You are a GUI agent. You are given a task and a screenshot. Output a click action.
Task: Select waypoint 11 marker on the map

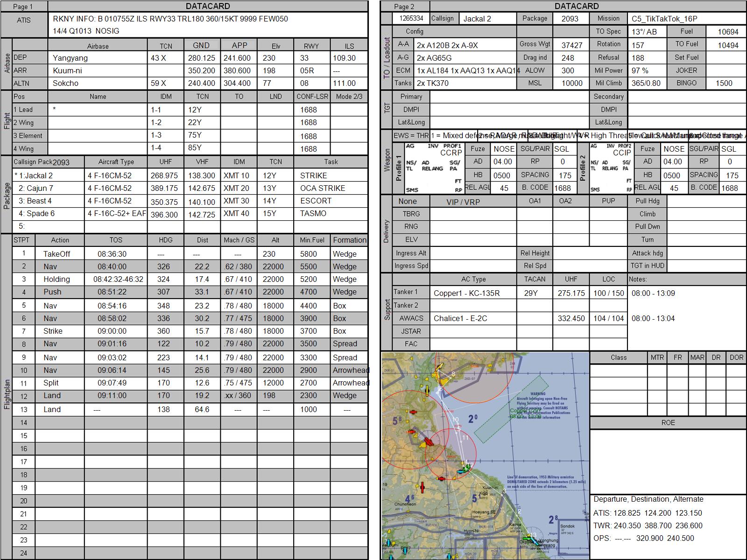pos(465,437)
